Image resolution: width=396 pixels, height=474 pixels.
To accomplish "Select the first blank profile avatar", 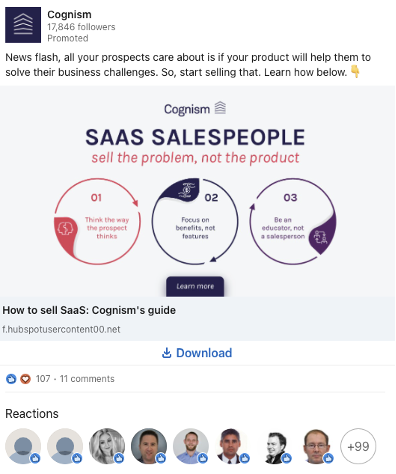I will click(x=23, y=446).
